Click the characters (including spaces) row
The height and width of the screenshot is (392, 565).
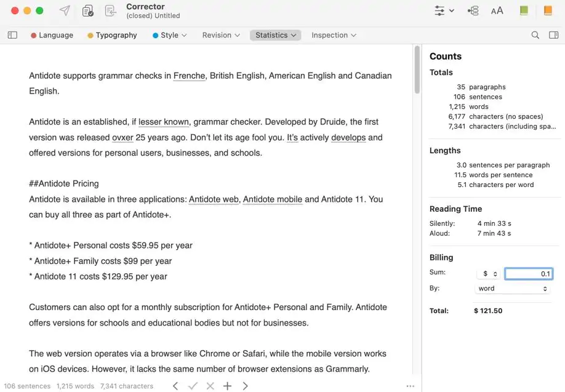pyautogui.click(x=502, y=127)
